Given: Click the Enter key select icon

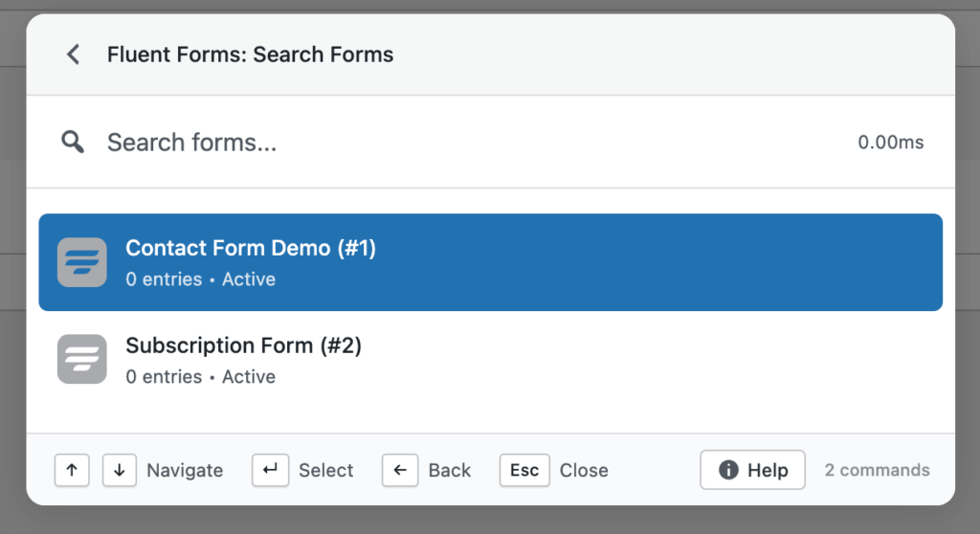Looking at the screenshot, I should click(270, 470).
